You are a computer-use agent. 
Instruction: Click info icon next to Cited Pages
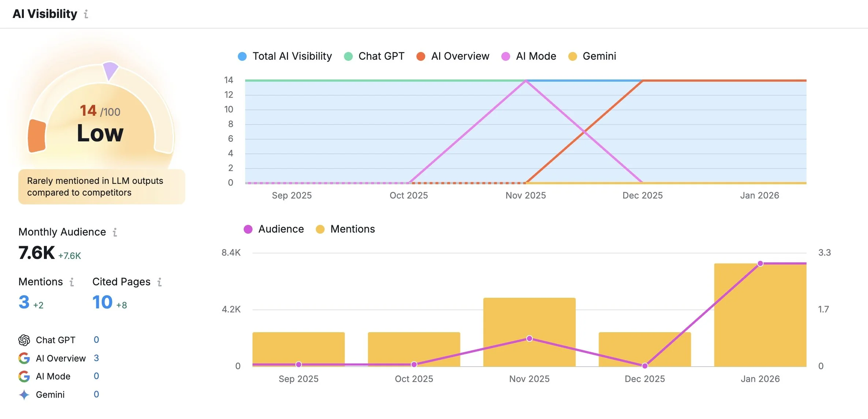(160, 282)
